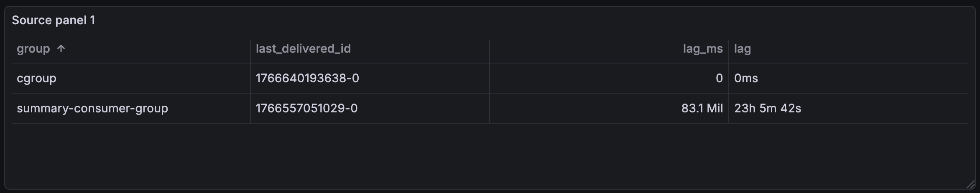
Task: Select the cgroup cell
Action: pyautogui.click(x=37, y=79)
